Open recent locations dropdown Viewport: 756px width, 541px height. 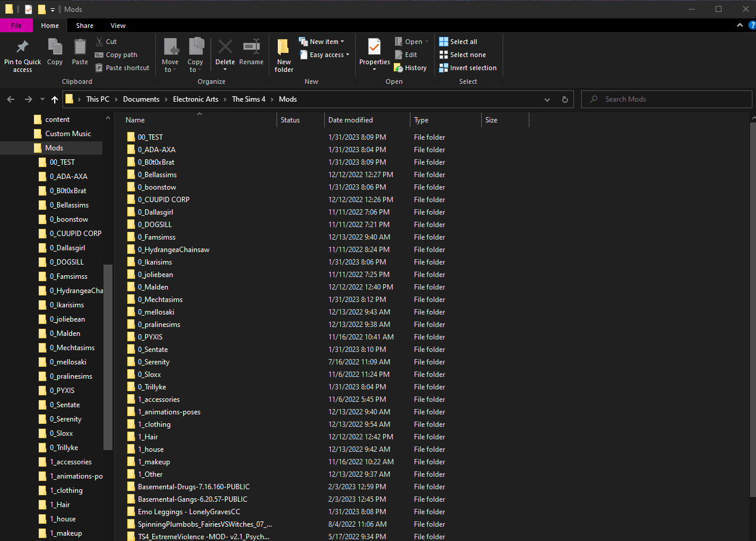(42, 99)
